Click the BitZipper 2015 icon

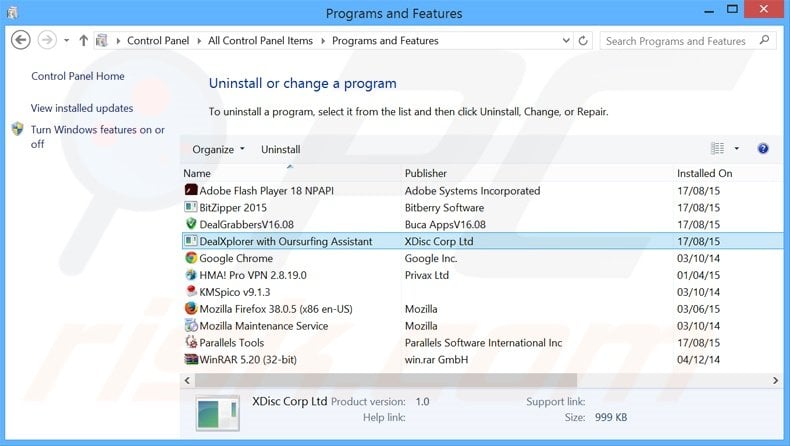pyautogui.click(x=191, y=207)
